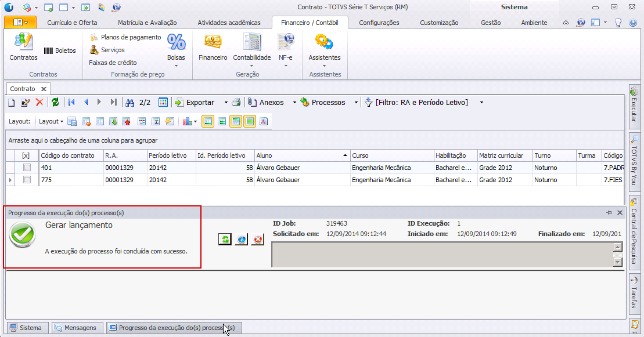Click the Boletos barcode button
The width and height of the screenshot is (644, 337).
(x=60, y=50)
